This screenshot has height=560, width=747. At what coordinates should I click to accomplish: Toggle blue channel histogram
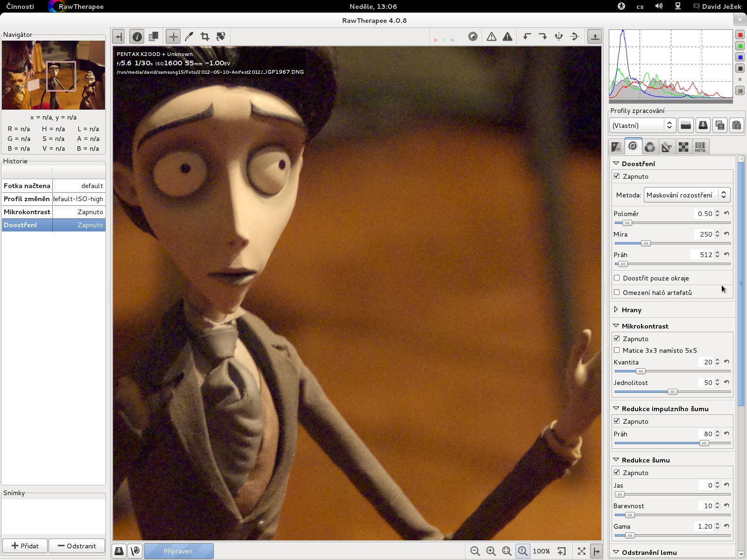(740, 57)
